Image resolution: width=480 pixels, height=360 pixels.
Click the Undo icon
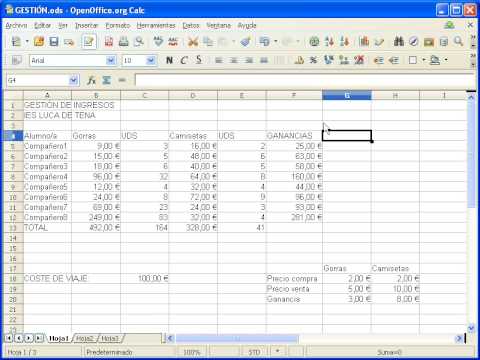pos(265,42)
